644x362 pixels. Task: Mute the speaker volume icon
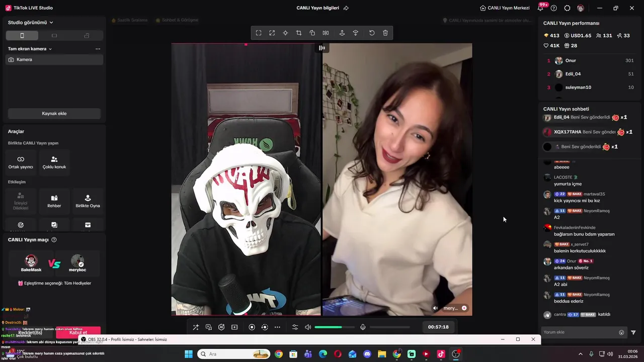[308, 327]
